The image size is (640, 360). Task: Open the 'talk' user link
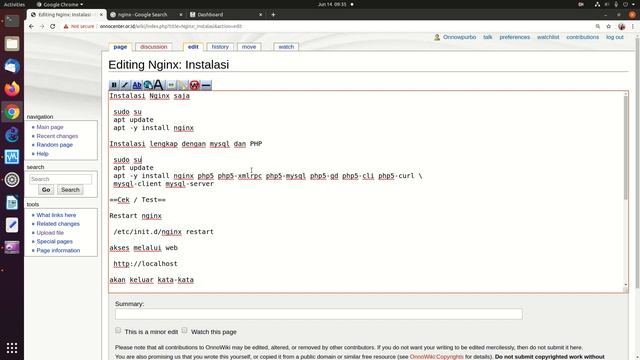point(487,37)
